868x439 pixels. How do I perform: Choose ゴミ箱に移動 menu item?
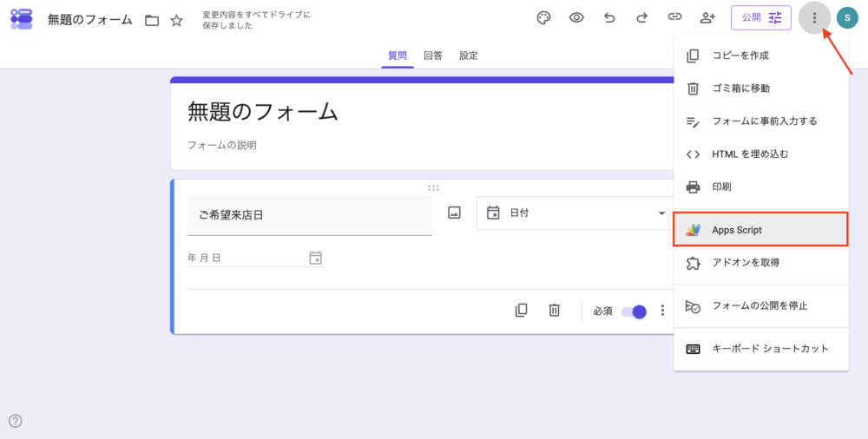tap(761, 88)
